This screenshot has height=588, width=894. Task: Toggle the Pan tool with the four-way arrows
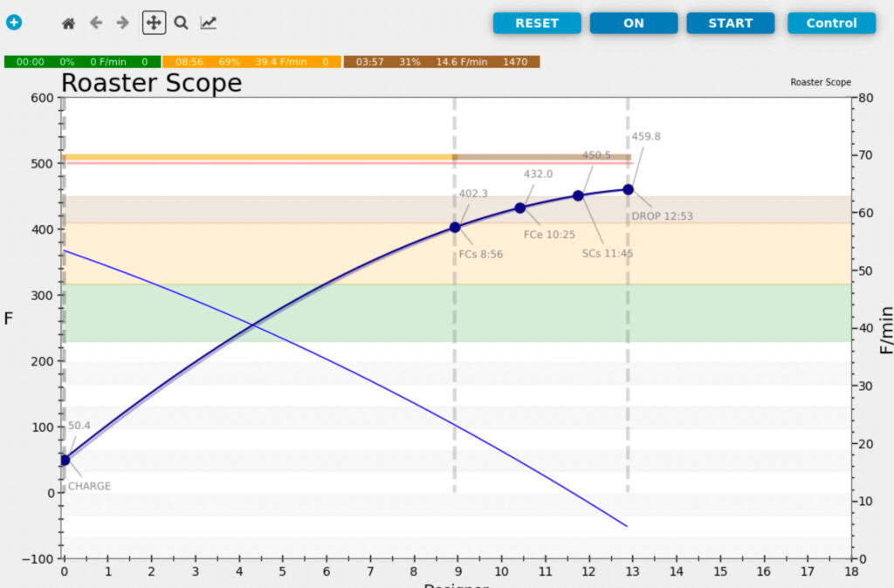pos(153,24)
